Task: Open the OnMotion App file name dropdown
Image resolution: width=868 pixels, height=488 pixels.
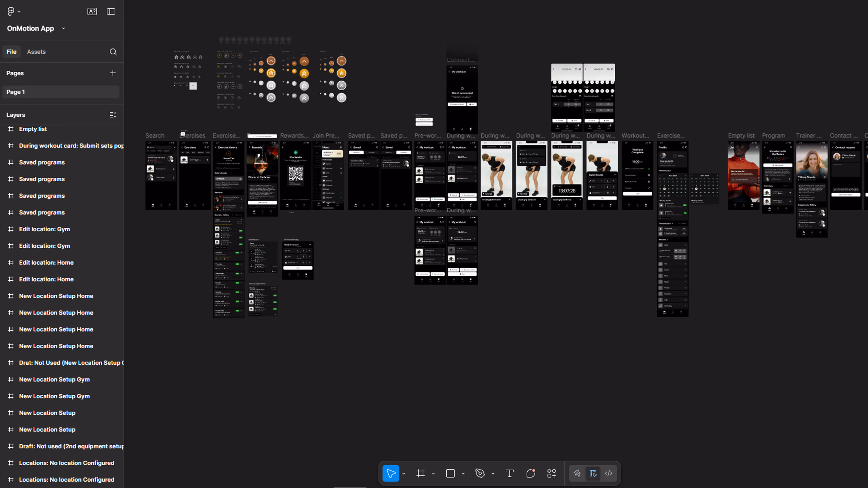Action: (x=63, y=28)
